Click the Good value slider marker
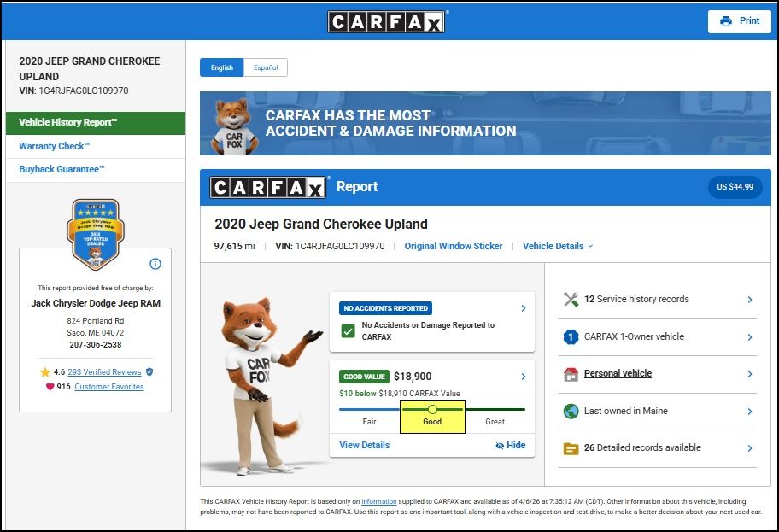The height and width of the screenshot is (532, 779). 432,410
